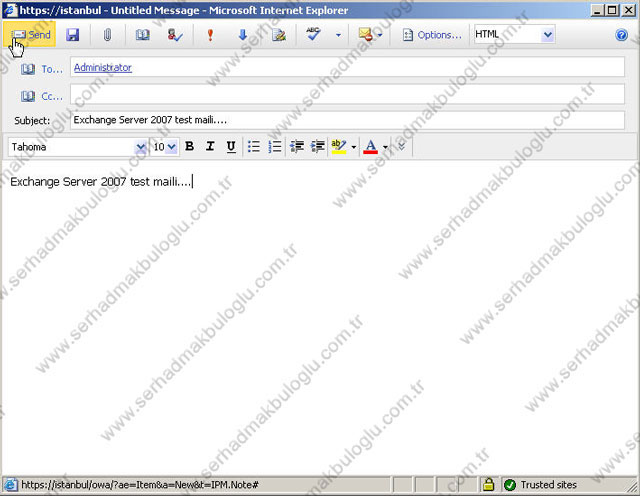Click in the message body text area
The width and height of the screenshot is (640, 496).
[320, 318]
